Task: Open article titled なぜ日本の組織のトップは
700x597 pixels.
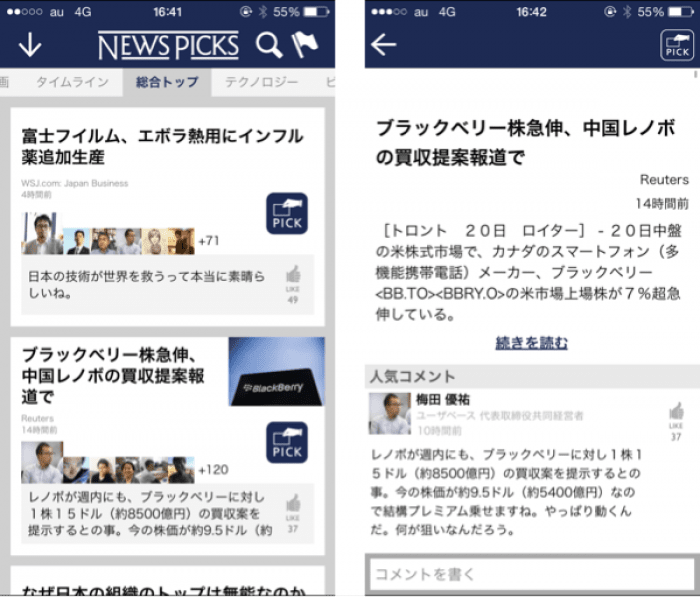Action: (163, 590)
